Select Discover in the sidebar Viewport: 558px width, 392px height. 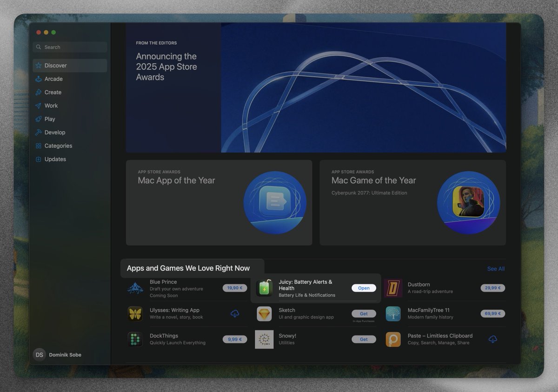[x=70, y=66]
